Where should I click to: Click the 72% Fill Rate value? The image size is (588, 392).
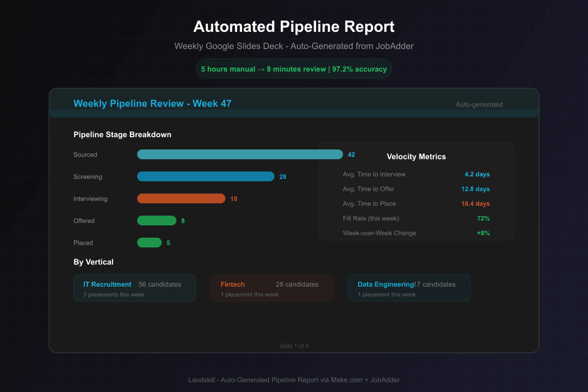pos(483,219)
